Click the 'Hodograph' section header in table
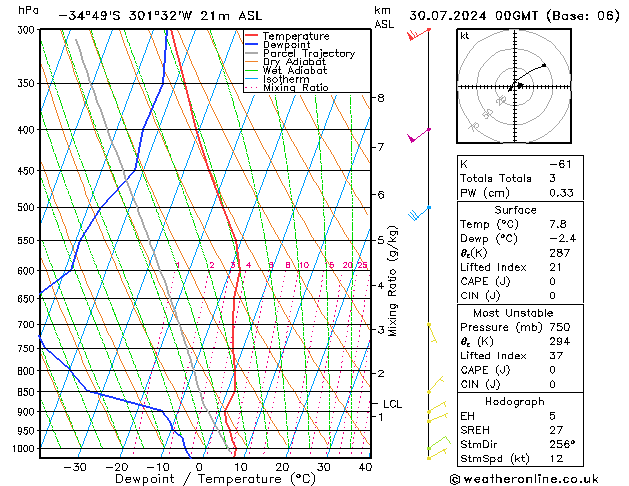 [514, 400]
